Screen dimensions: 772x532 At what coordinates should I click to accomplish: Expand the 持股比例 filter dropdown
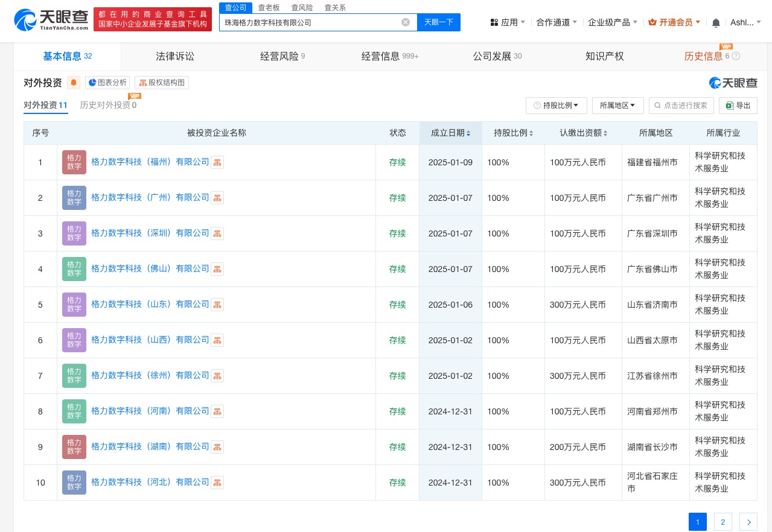click(x=556, y=105)
